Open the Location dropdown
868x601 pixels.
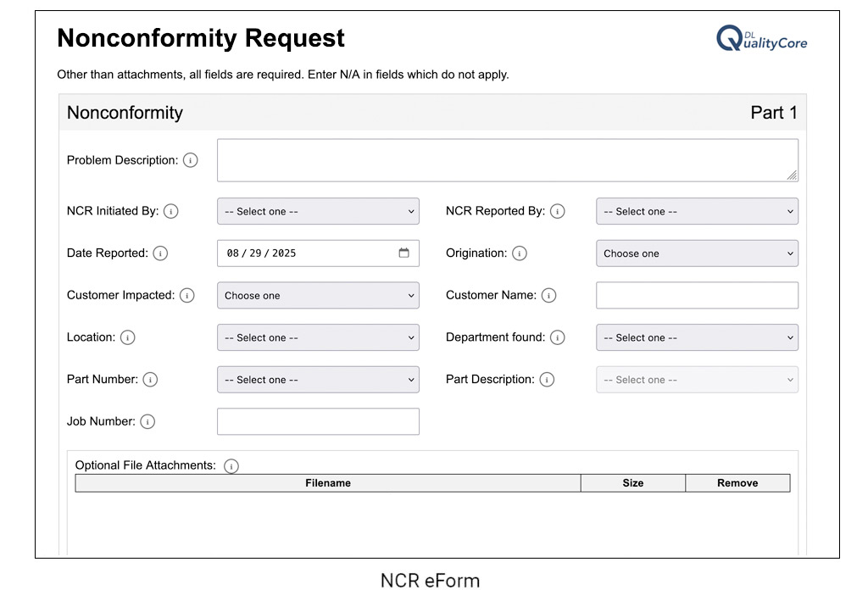pos(318,337)
